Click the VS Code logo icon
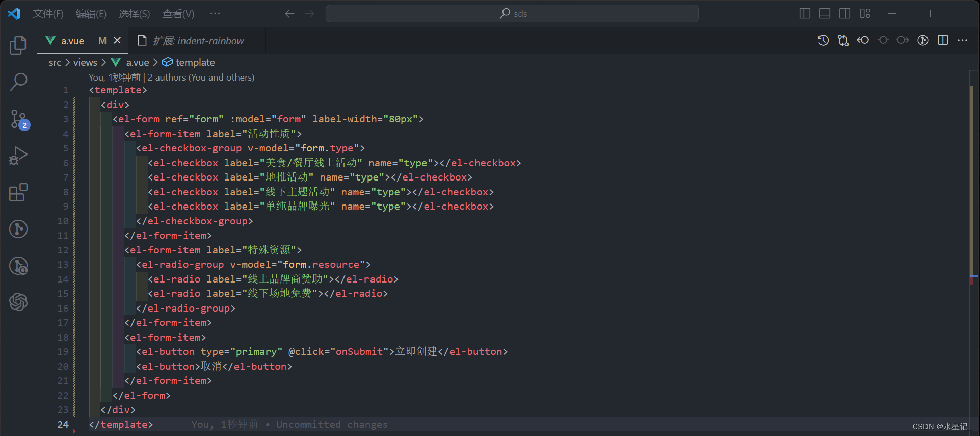Image resolution: width=980 pixels, height=436 pixels. [x=14, y=14]
